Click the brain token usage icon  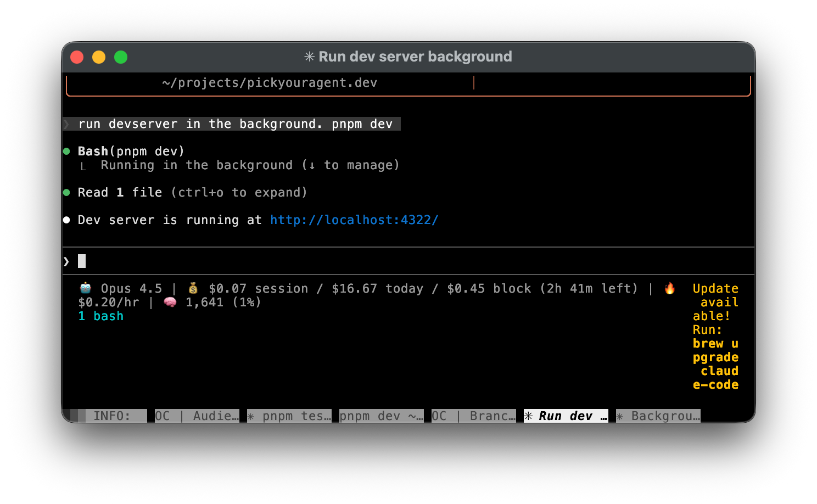click(x=171, y=301)
